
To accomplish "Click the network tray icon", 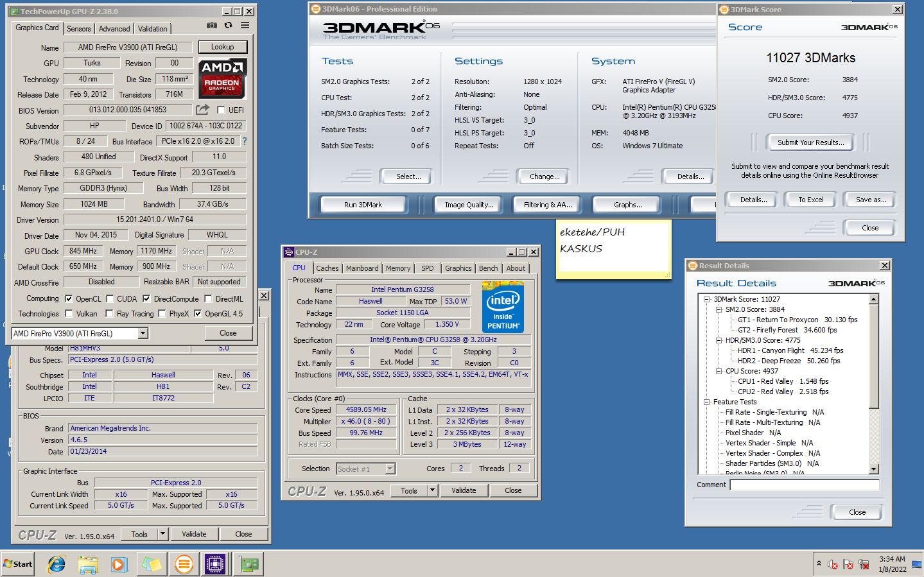I will [864, 564].
